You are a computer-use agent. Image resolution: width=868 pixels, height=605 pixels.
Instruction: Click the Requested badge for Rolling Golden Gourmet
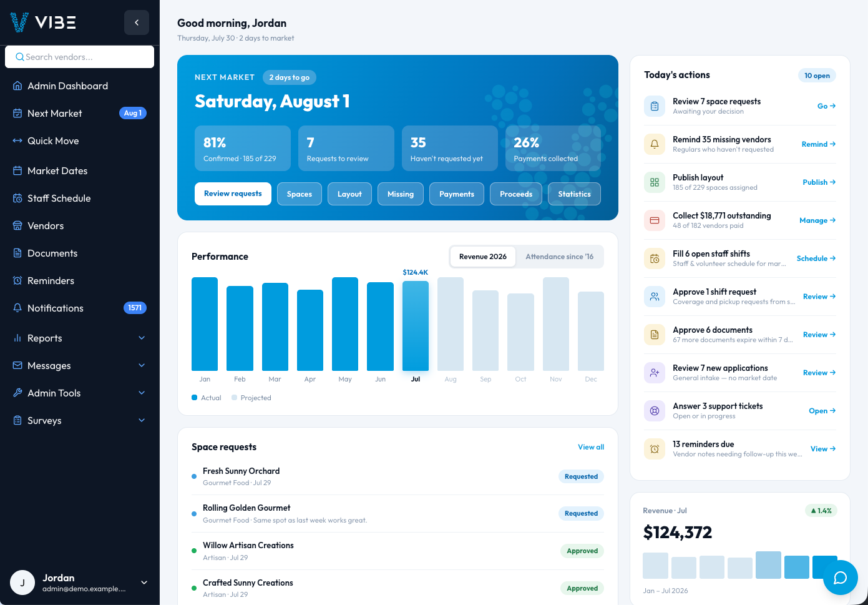(x=581, y=513)
